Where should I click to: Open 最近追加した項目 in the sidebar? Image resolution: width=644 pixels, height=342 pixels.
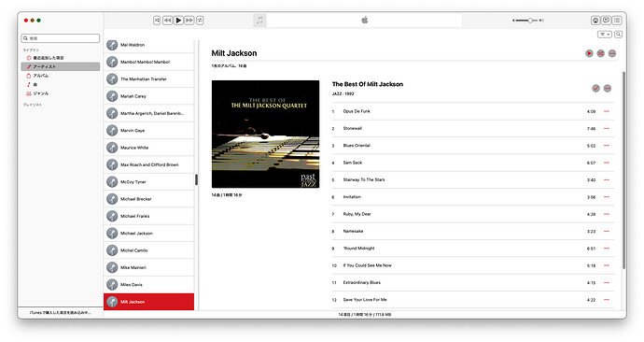click(61, 58)
